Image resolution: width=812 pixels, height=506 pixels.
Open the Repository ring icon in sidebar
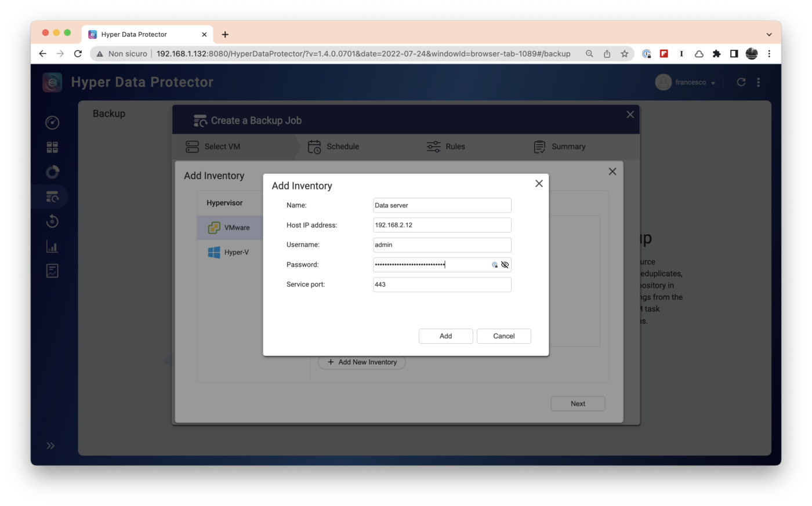(x=52, y=172)
